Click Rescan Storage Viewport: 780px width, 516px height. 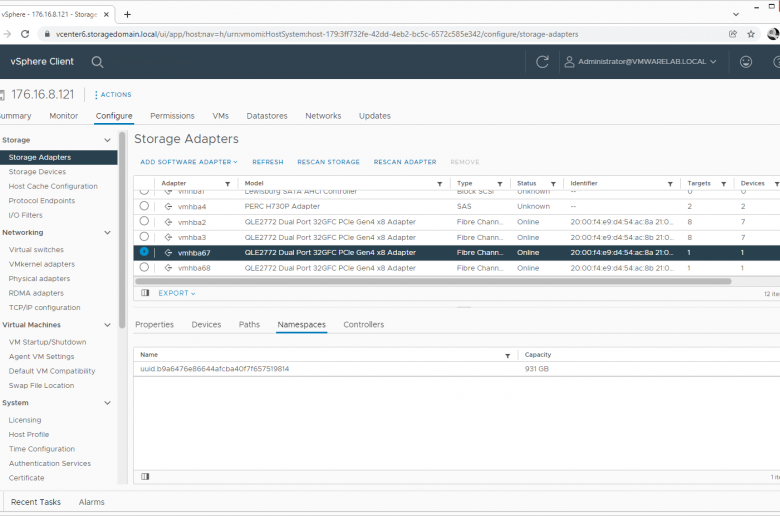328,162
